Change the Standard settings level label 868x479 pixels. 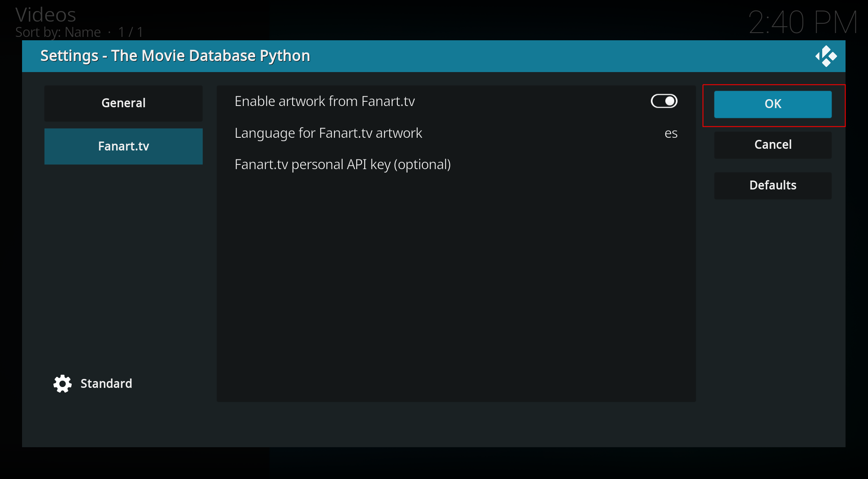click(x=106, y=384)
